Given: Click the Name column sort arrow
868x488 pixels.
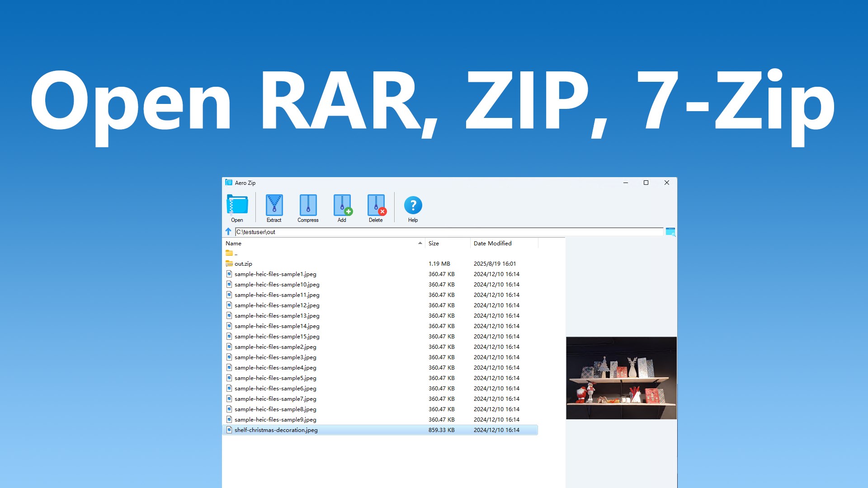Looking at the screenshot, I should tap(420, 243).
